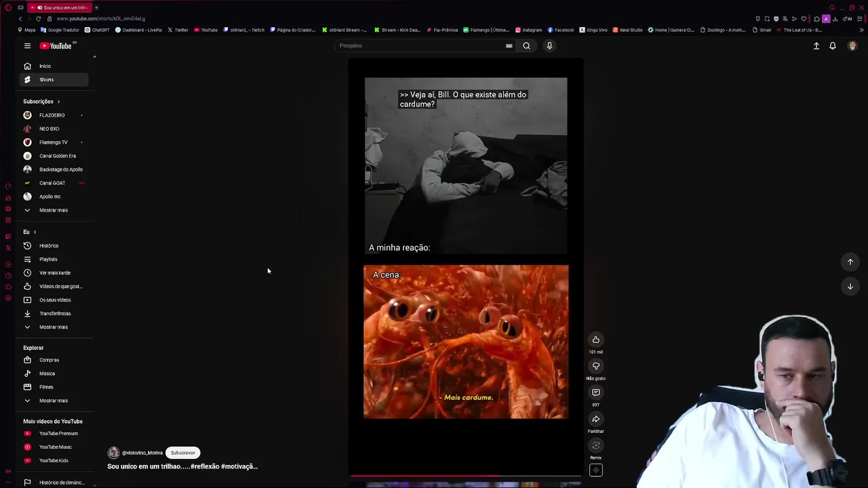Open the browser extensions icon

pyautogui.click(x=816, y=18)
